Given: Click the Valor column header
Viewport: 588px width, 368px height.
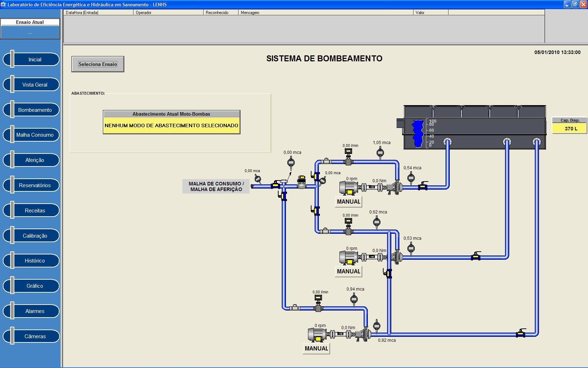Looking at the screenshot, I should point(431,12).
